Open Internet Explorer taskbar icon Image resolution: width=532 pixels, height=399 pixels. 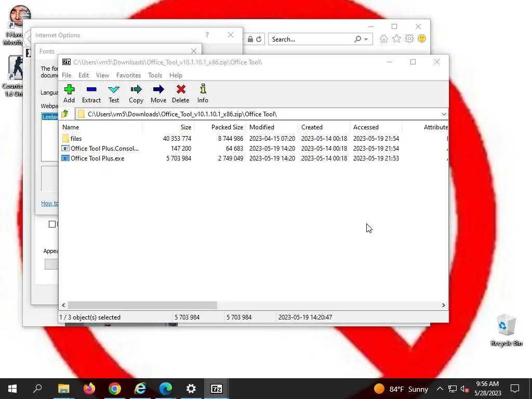(140, 389)
